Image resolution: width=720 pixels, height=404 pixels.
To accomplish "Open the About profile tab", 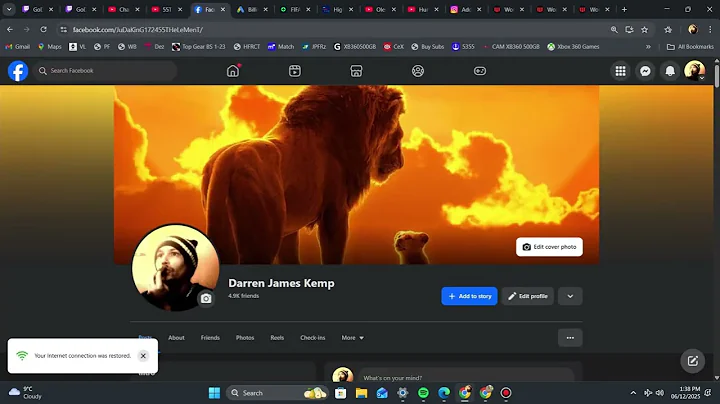I will (176, 337).
